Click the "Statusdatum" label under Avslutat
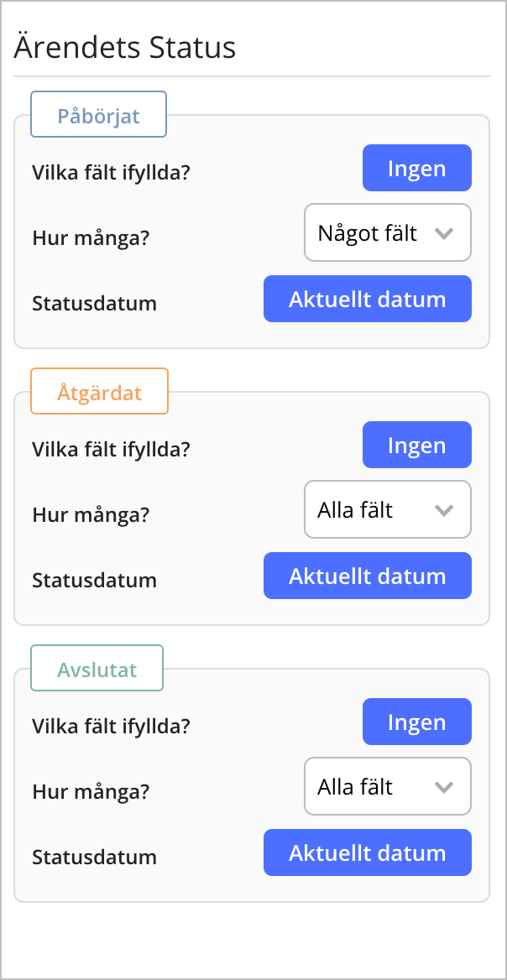 point(94,857)
